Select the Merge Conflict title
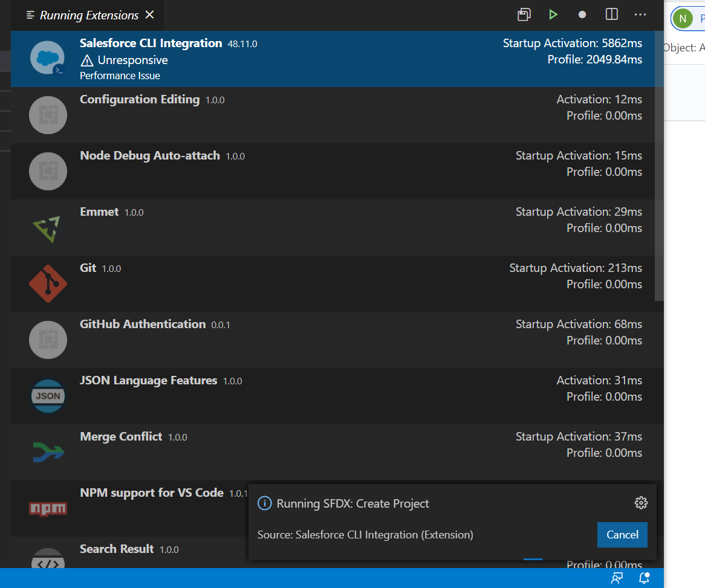Viewport: 705px width, 588px height. pyautogui.click(x=121, y=436)
